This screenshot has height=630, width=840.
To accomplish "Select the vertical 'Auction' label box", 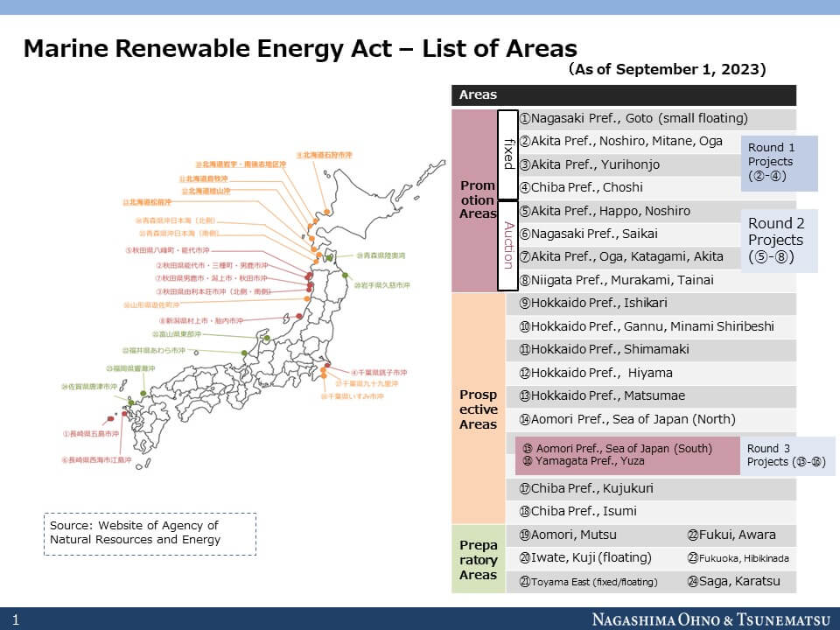I will pyautogui.click(x=507, y=245).
